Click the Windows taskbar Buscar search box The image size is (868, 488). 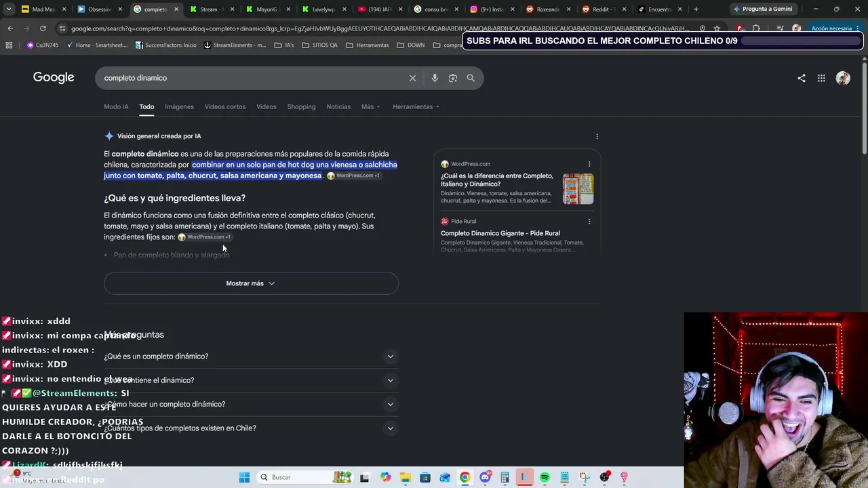(x=305, y=477)
